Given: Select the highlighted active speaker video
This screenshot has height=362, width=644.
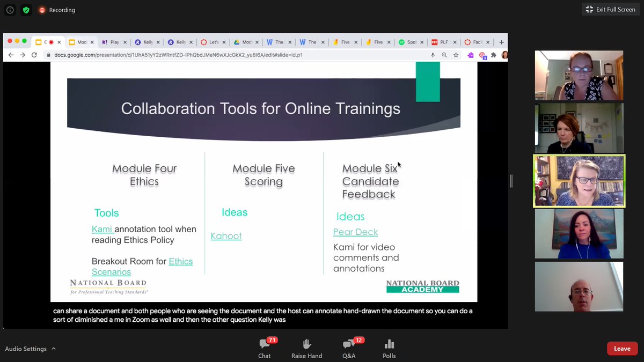Looking at the screenshot, I should (579, 181).
